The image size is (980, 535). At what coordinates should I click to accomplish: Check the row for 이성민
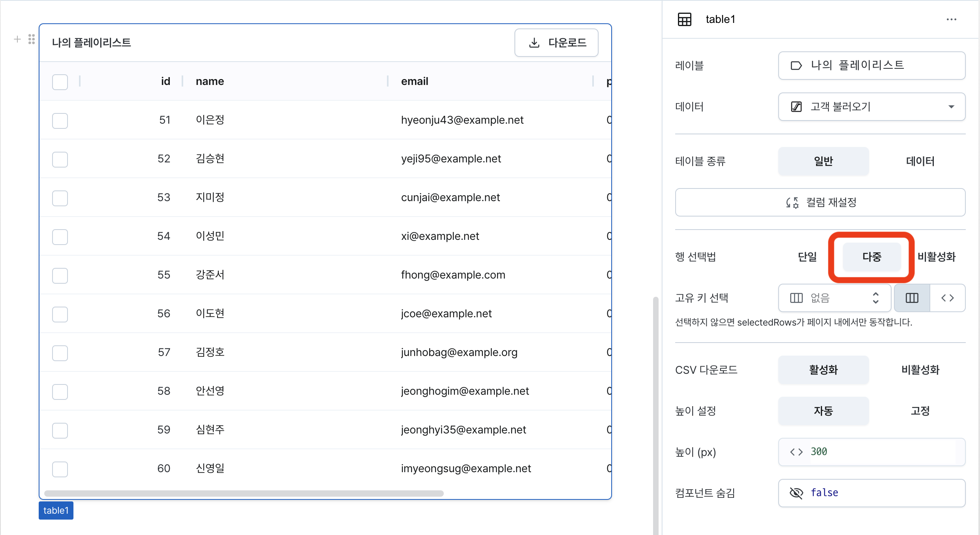pyautogui.click(x=60, y=237)
